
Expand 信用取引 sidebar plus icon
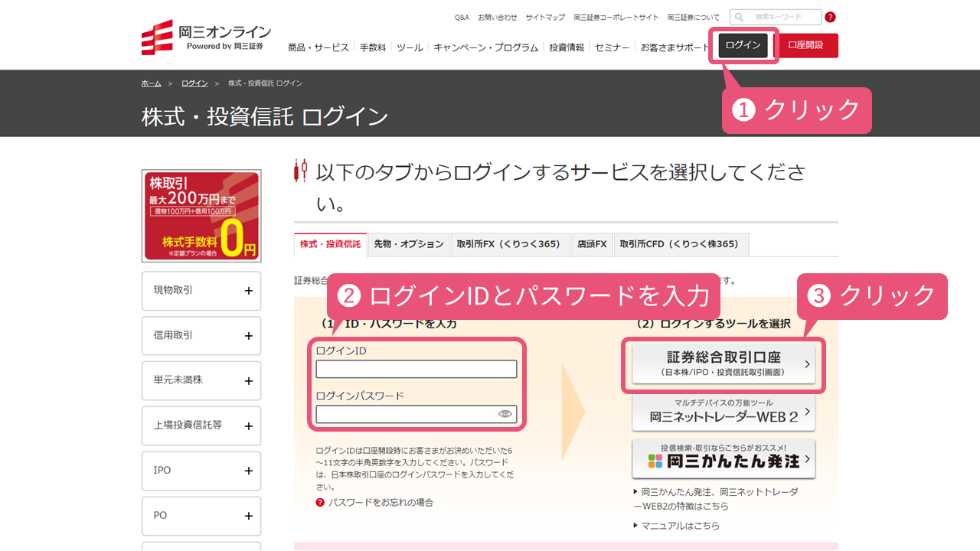click(x=248, y=336)
